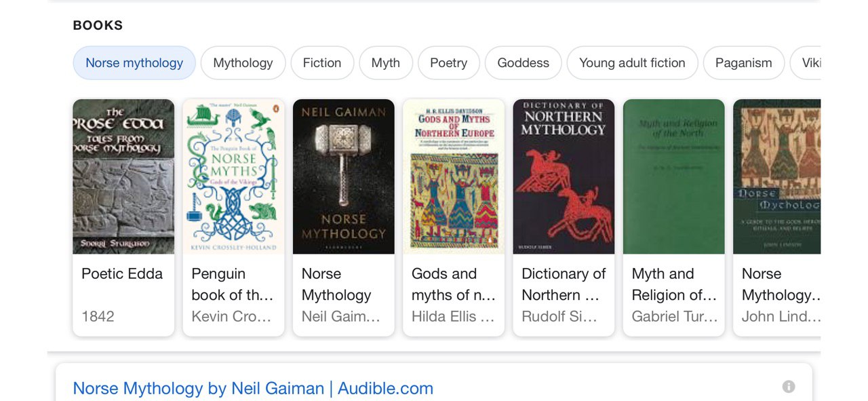This screenshot has width=868, height=401.
Task: Pick the Young adult fiction chip
Action: point(632,63)
